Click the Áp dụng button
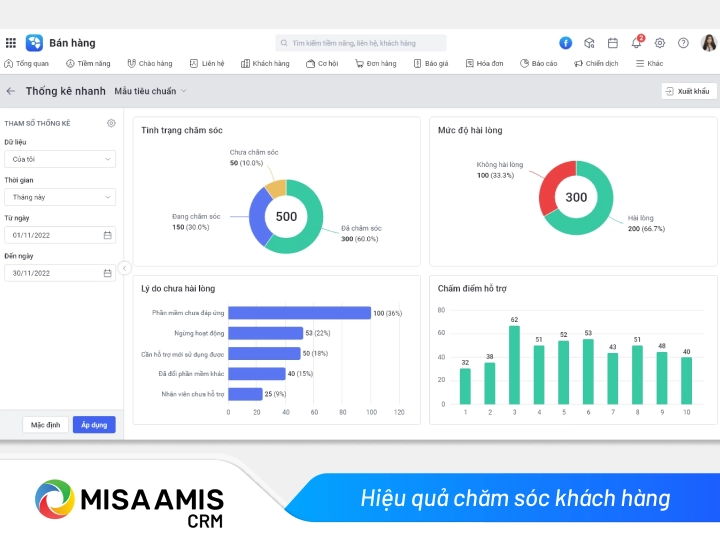 point(94,425)
